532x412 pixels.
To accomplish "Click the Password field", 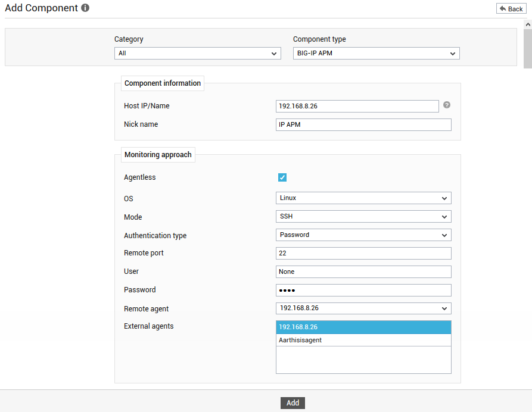I will click(363, 291).
